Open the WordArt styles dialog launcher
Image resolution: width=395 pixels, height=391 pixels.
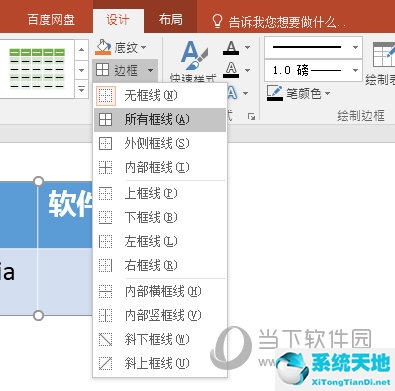coord(251,116)
